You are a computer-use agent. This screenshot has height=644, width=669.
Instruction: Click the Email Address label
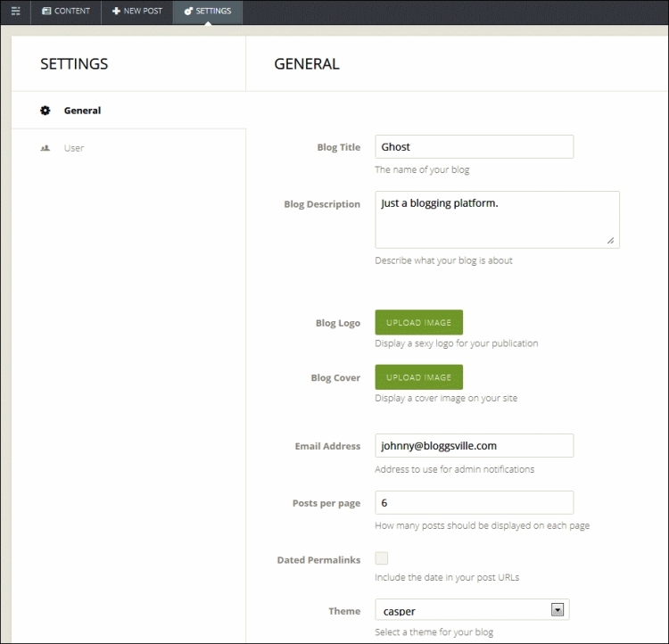[327, 446]
